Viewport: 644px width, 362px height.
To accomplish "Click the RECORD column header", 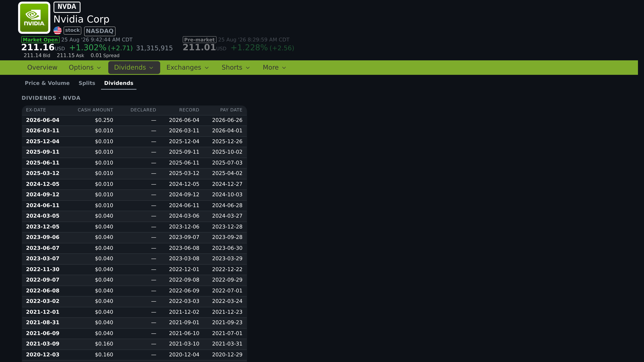I will click(x=189, y=110).
